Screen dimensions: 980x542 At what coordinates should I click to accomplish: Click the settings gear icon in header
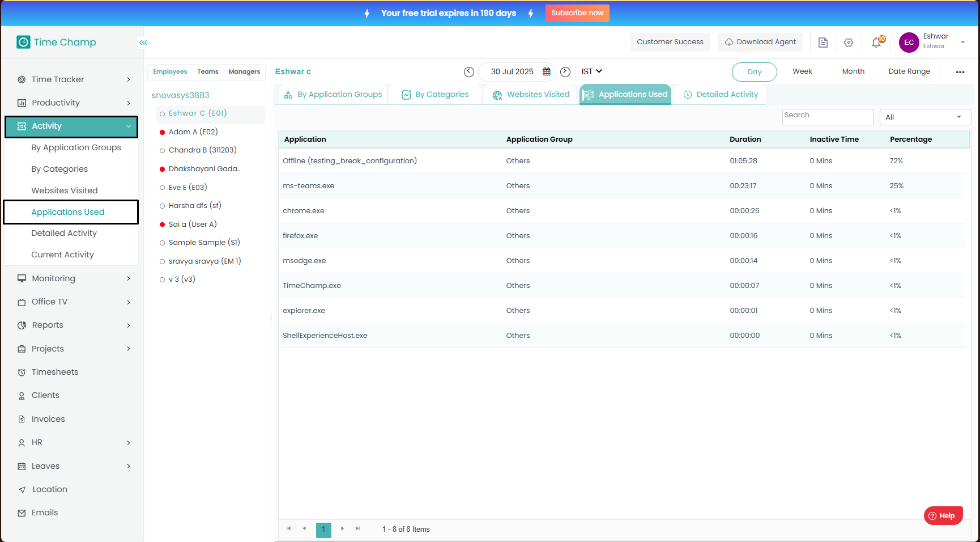(848, 43)
